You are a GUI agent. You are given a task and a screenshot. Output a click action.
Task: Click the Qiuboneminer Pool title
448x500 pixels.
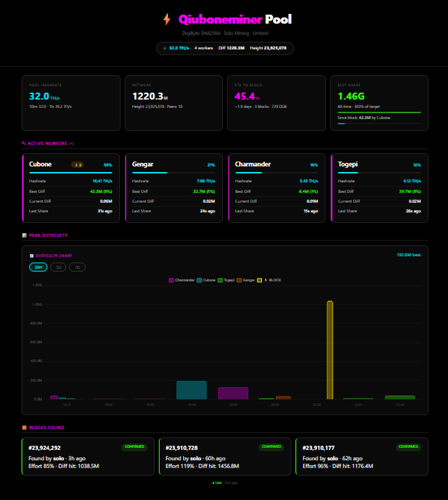(x=235, y=19)
